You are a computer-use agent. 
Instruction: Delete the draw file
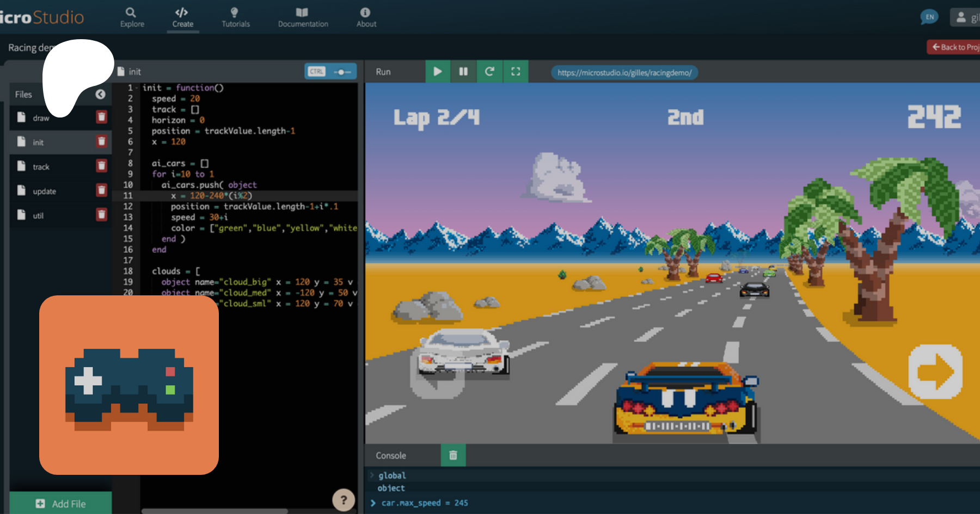(101, 117)
